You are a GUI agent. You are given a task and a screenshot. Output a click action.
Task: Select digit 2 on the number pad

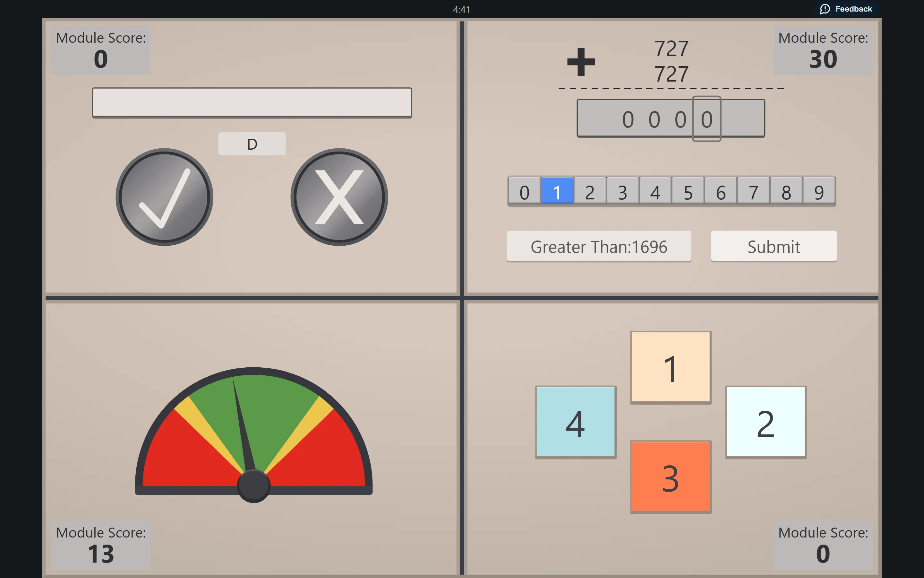(590, 191)
